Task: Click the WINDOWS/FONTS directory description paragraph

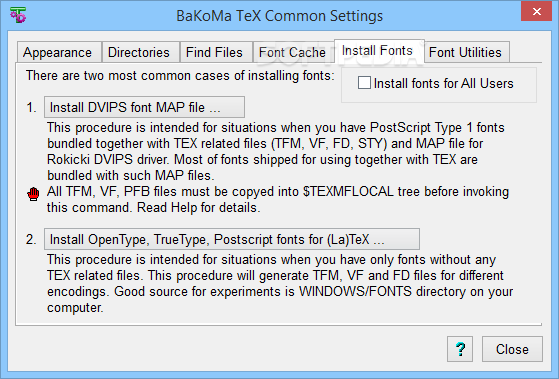Action: (280, 283)
